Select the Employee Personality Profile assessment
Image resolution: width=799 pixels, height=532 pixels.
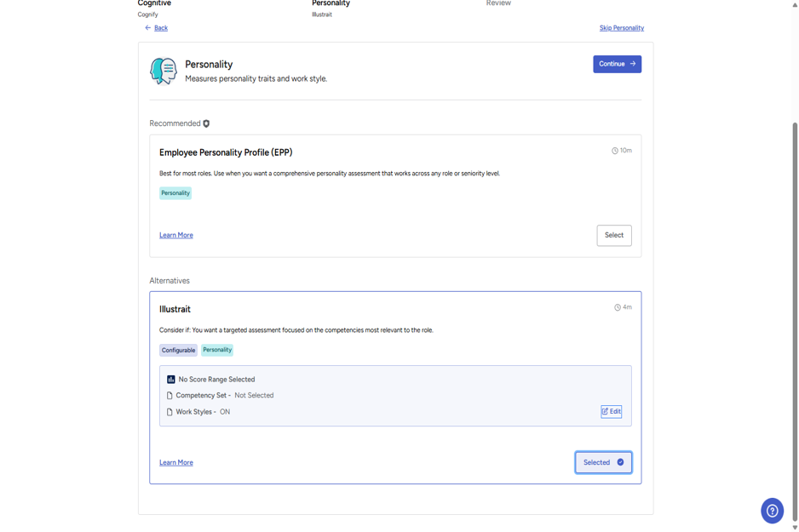(614, 235)
